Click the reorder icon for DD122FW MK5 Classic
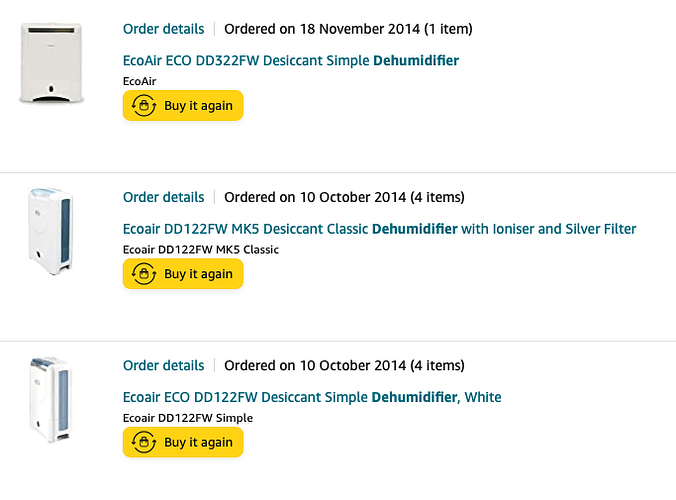 144,274
